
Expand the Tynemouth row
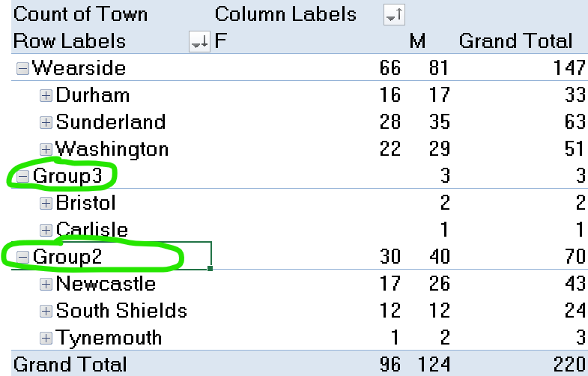click(x=46, y=338)
